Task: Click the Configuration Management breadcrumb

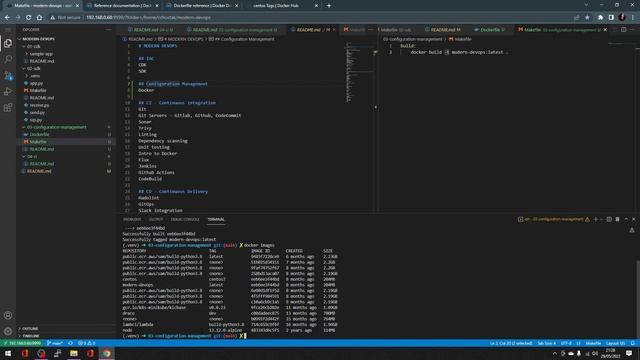Action: tap(244, 39)
